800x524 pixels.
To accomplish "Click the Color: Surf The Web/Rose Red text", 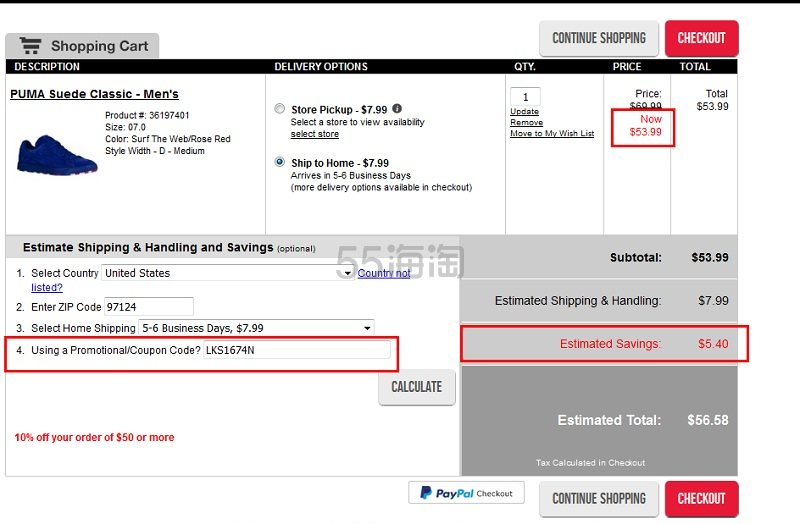I will pos(168,139).
